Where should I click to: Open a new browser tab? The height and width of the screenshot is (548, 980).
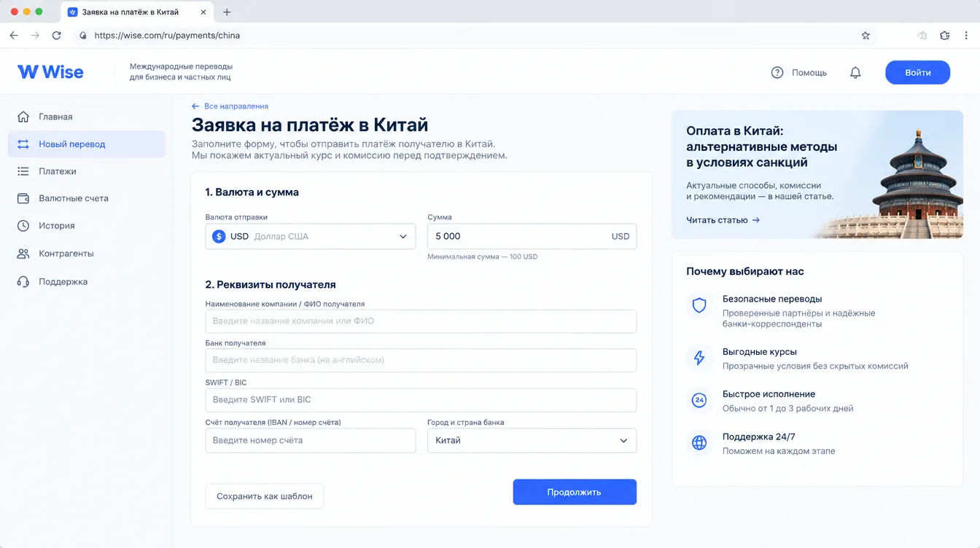(x=227, y=12)
